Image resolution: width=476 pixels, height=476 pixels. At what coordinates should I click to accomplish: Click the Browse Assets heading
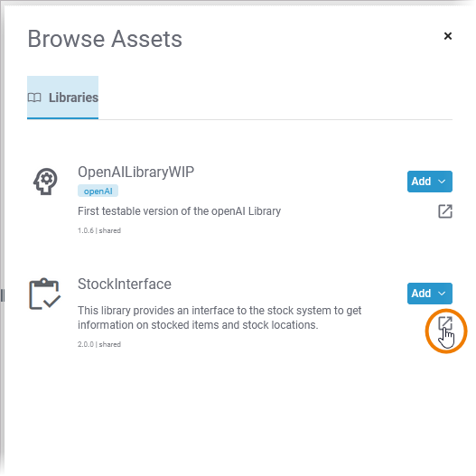tap(105, 39)
